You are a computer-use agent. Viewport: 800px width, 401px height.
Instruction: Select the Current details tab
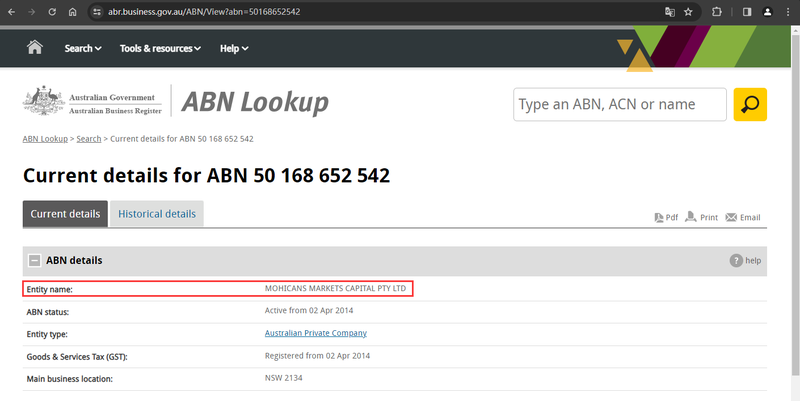(65, 214)
